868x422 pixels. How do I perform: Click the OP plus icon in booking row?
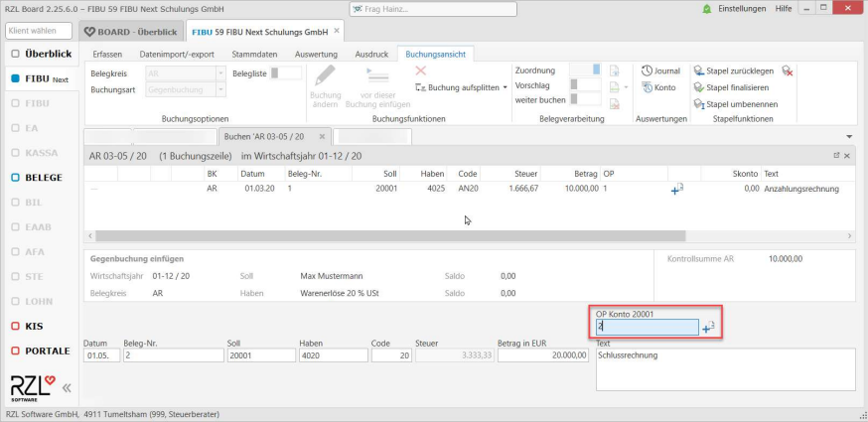pos(676,189)
